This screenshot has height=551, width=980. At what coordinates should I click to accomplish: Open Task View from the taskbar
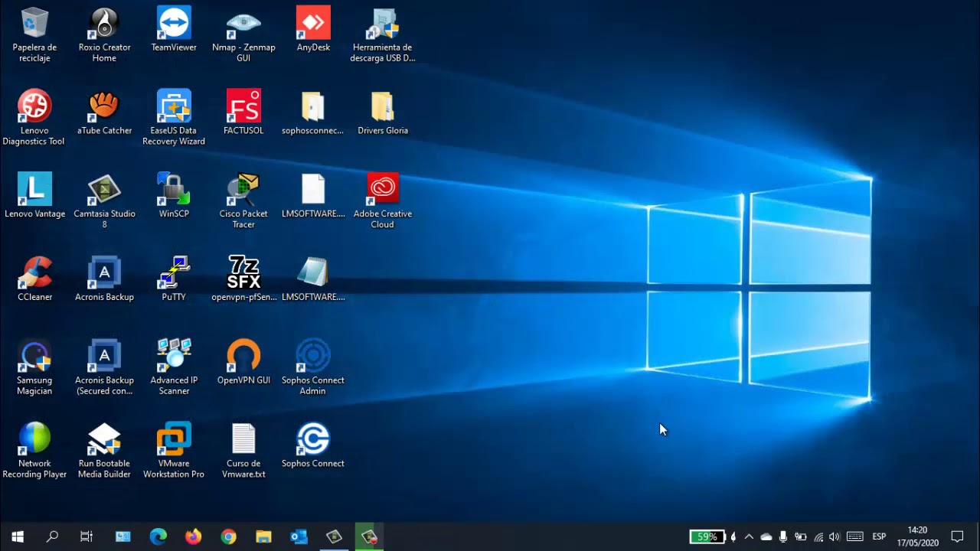87,536
